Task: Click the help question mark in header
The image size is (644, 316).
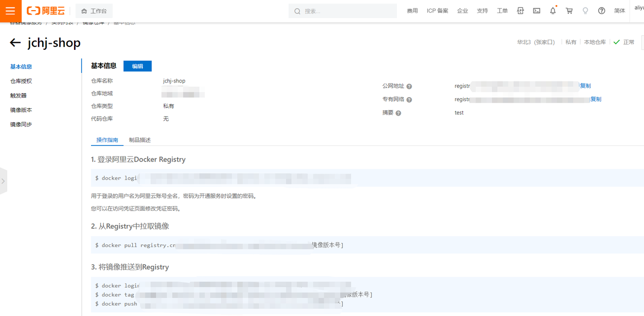Action: [601, 11]
